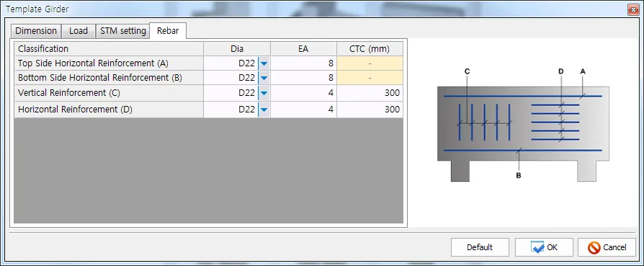The height and width of the screenshot is (266, 644).
Task: Click the CTC (mm) column header
Action: click(x=370, y=48)
